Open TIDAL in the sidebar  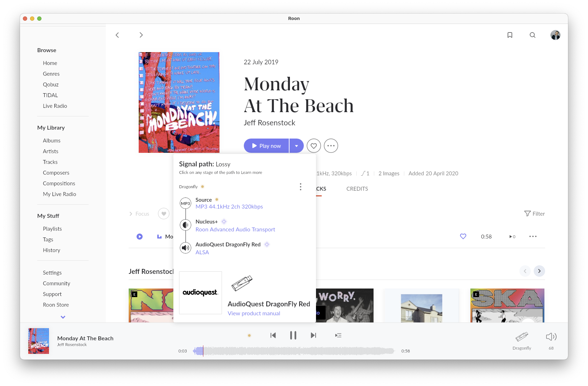pos(50,95)
